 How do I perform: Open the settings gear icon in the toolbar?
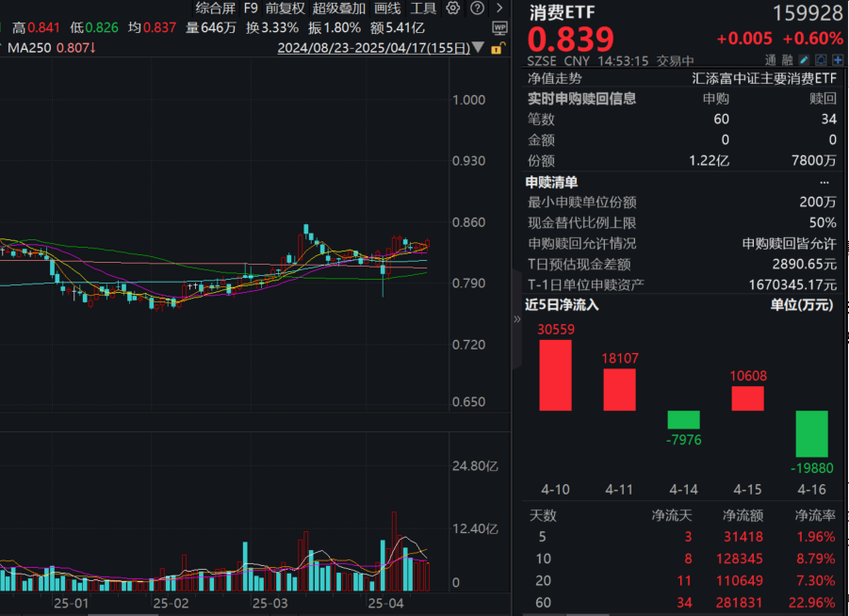tap(452, 8)
